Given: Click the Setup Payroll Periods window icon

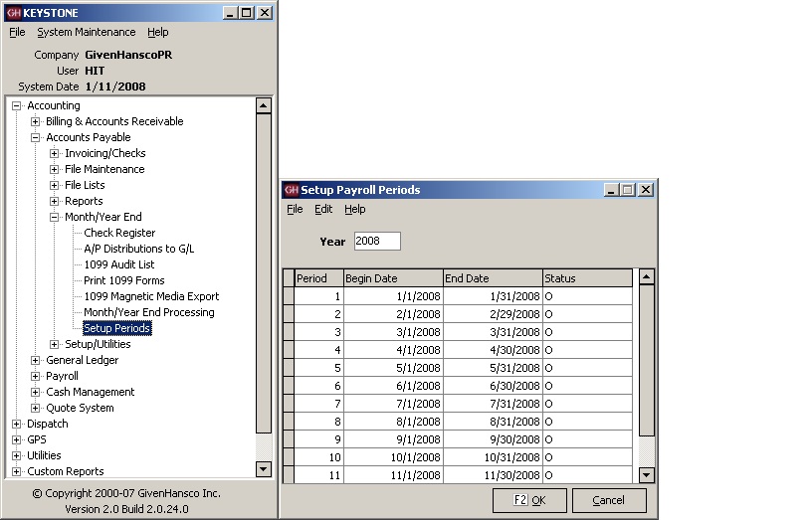Looking at the screenshot, I should 291,190.
